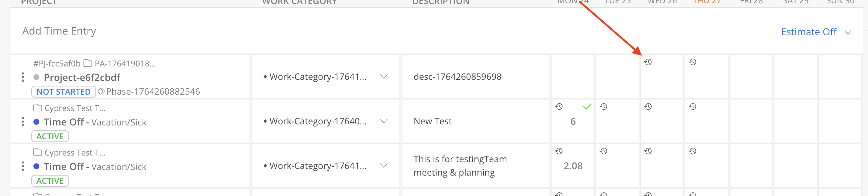Click the 2.08 hours Monday cell
Viewport: 868px width, 196px height.
pos(573,166)
